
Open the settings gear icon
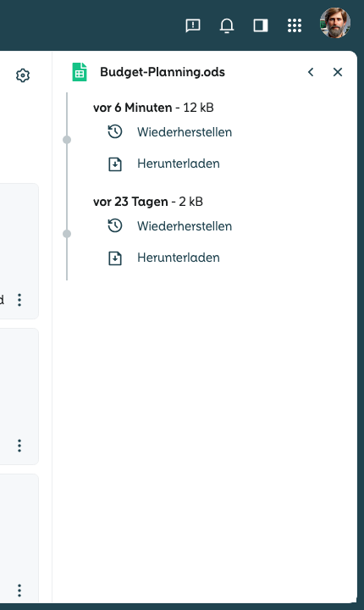point(23,75)
